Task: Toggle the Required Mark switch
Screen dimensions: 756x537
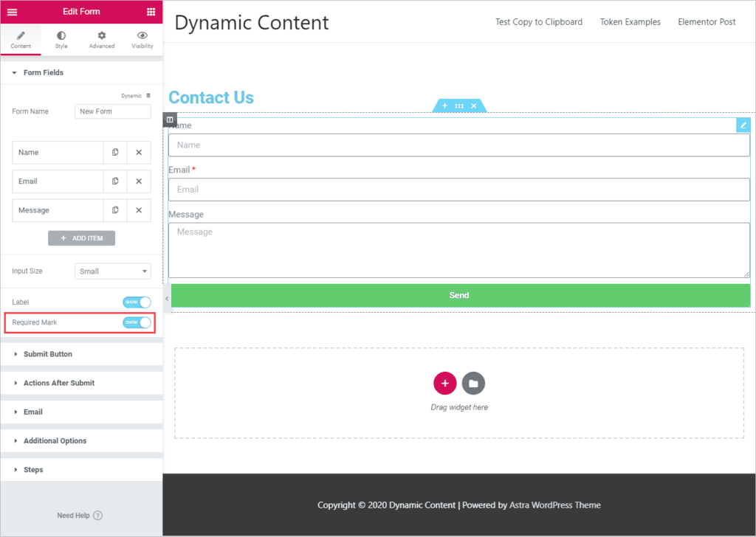Action: click(137, 322)
